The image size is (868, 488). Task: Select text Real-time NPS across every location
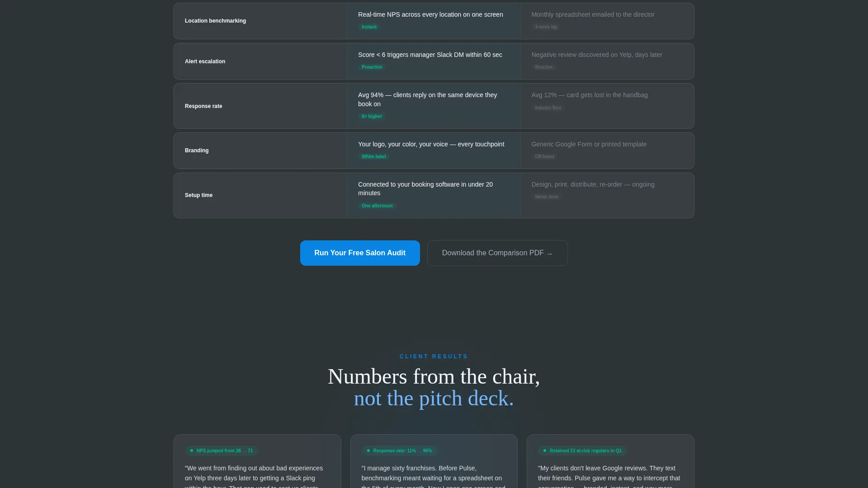click(430, 14)
